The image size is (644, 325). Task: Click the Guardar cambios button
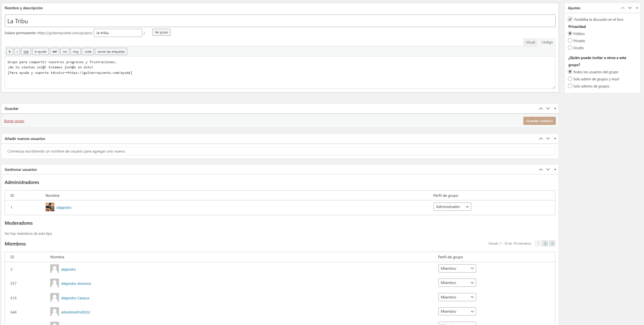(539, 121)
